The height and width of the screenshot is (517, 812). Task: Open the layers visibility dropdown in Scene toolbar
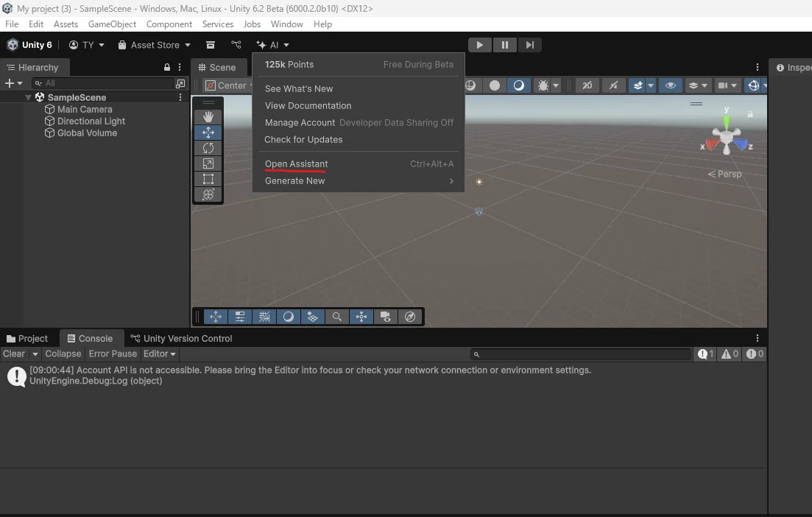point(698,85)
